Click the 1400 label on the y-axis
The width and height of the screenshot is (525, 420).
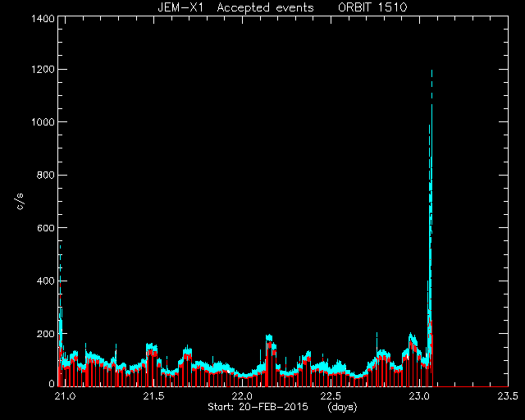click(x=43, y=19)
